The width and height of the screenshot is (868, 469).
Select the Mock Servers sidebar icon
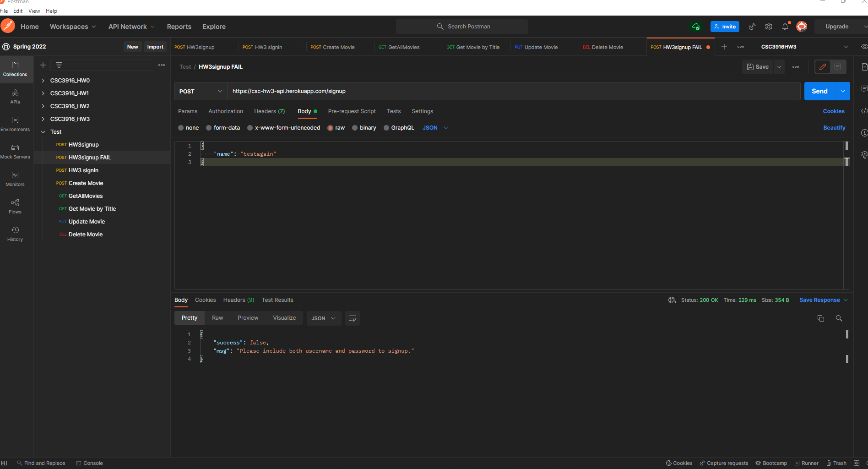pos(15,152)
